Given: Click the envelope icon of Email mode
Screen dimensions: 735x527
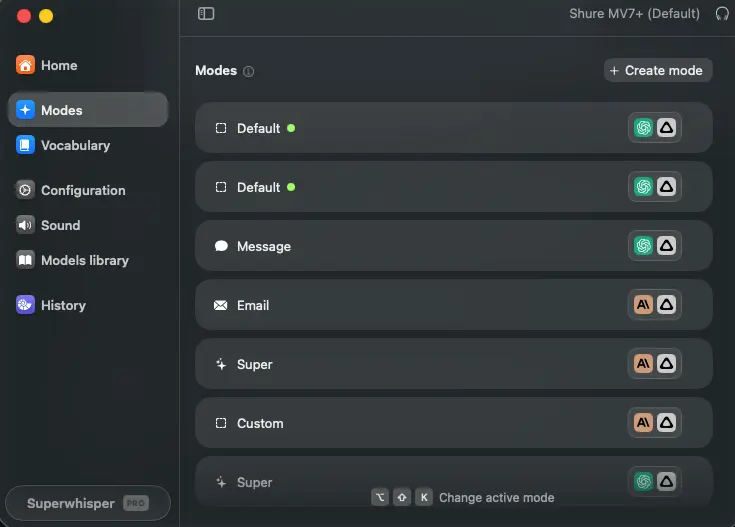Looking at the screenshot, I should [x=221, y=305].
